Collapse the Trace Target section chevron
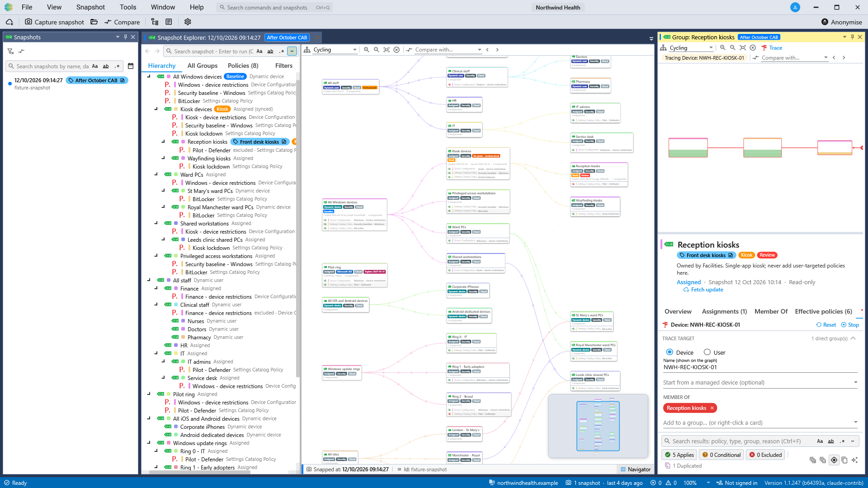The height and width of the screenshot is (488, 868). coord(853,338)
